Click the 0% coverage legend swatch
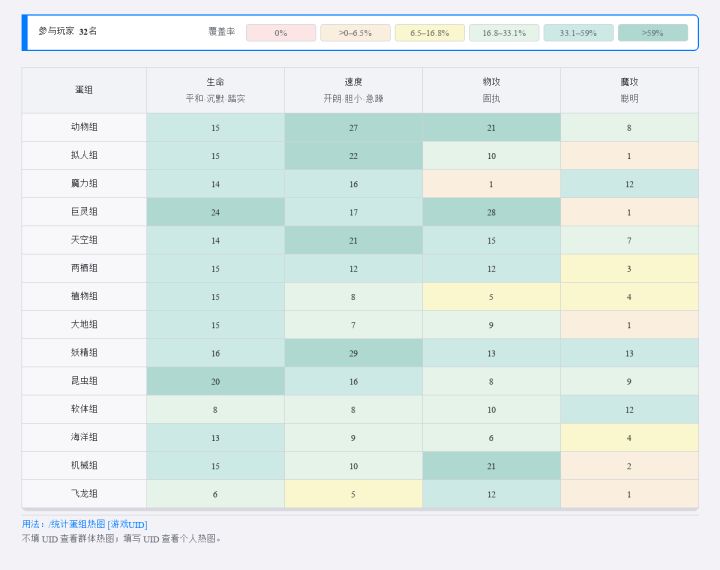The width and height of the screenshot is (720, 570). click(x=281, y=33)
